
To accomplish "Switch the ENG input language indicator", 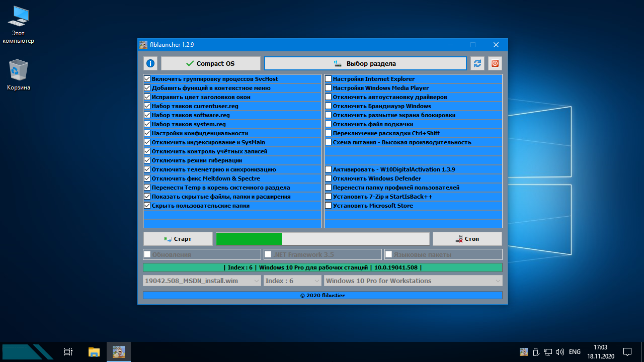I will pyautogui.click(x=575, y=352).
